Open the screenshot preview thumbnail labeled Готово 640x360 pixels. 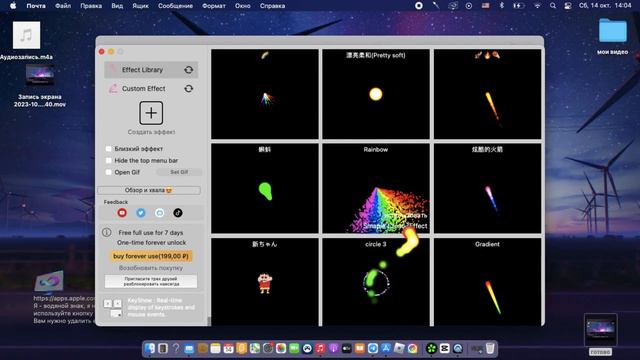point(600,330)
